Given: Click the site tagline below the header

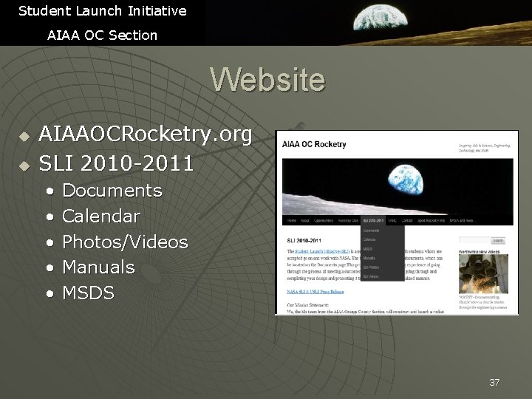Looking at the screenshot, I should pos(485,148).
